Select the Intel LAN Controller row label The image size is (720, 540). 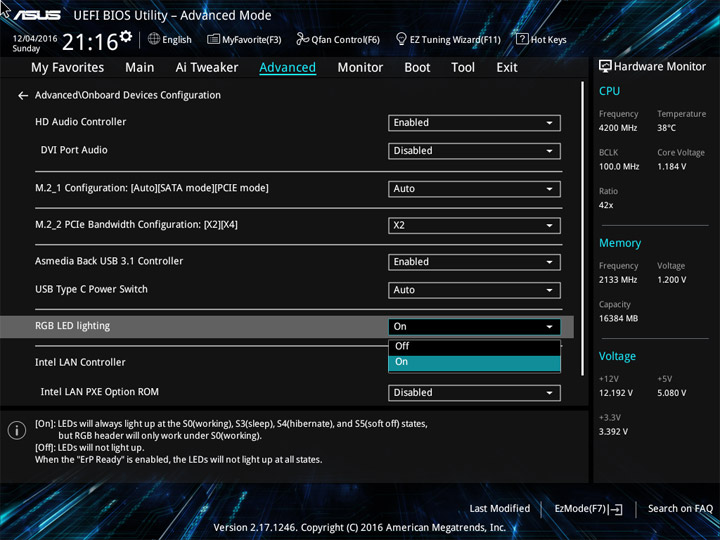(80, 362)
